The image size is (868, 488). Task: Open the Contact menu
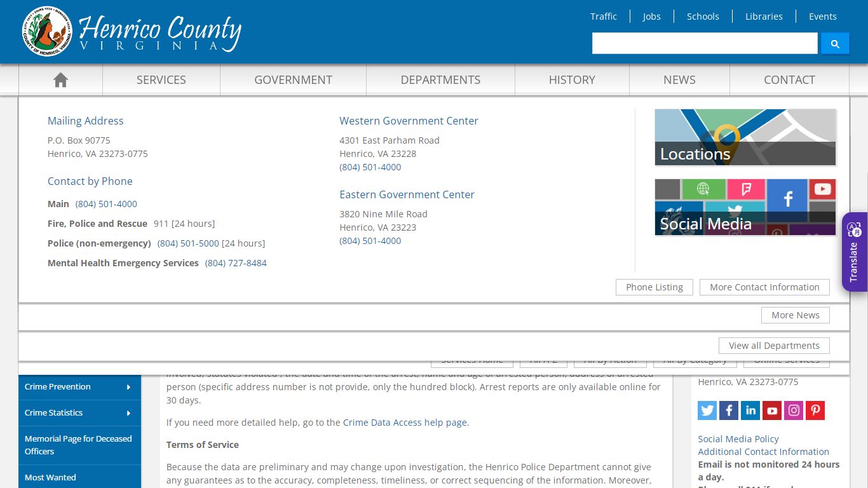789,80
